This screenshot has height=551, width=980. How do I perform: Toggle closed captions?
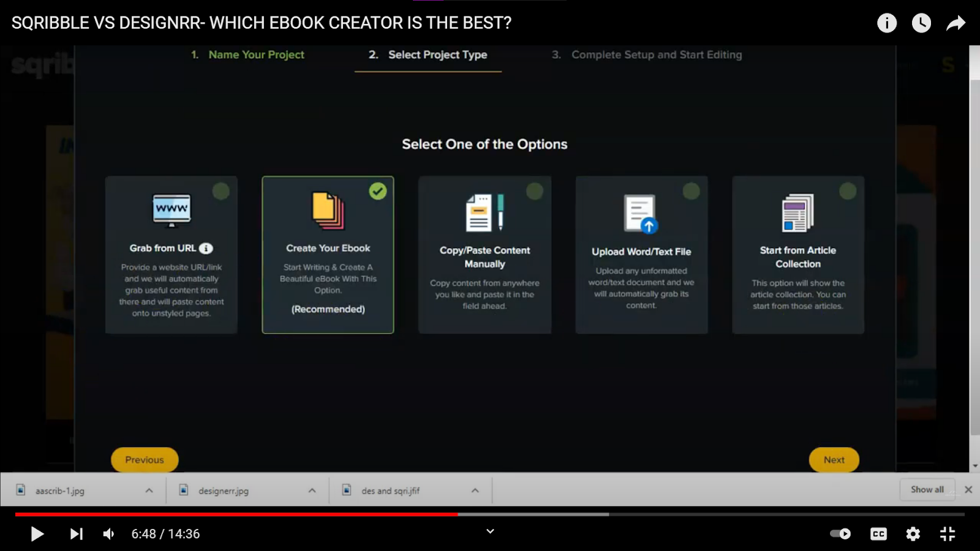click(x=878, y=534)
